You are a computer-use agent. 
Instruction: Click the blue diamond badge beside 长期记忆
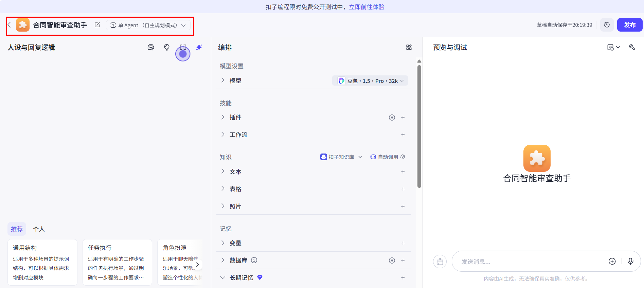(x=260, y=277)
